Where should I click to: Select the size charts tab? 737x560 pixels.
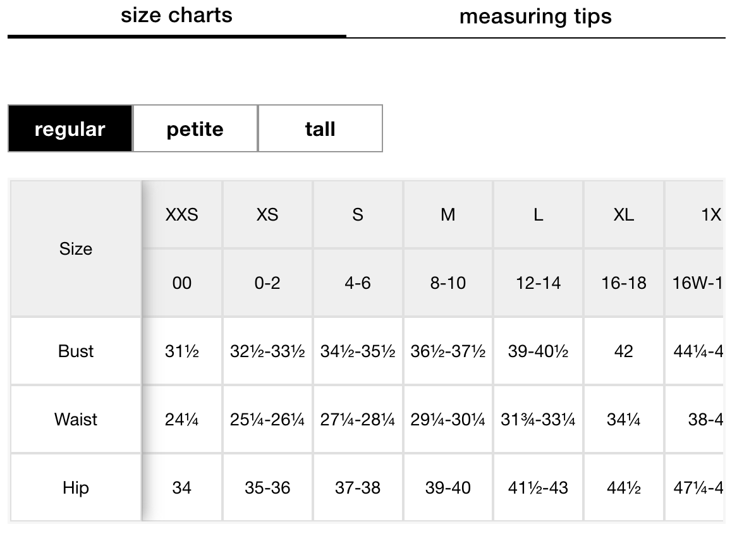click(x=178, y=15)
